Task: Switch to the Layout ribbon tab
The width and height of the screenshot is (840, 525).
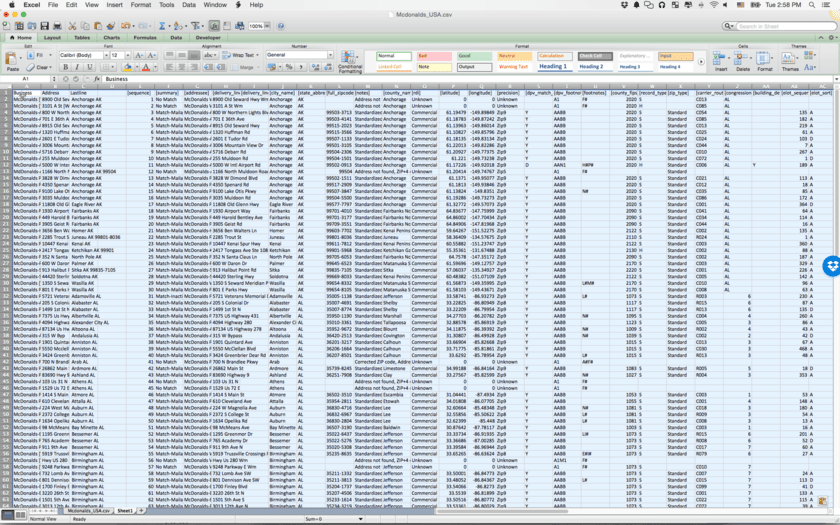Action: 52,38
